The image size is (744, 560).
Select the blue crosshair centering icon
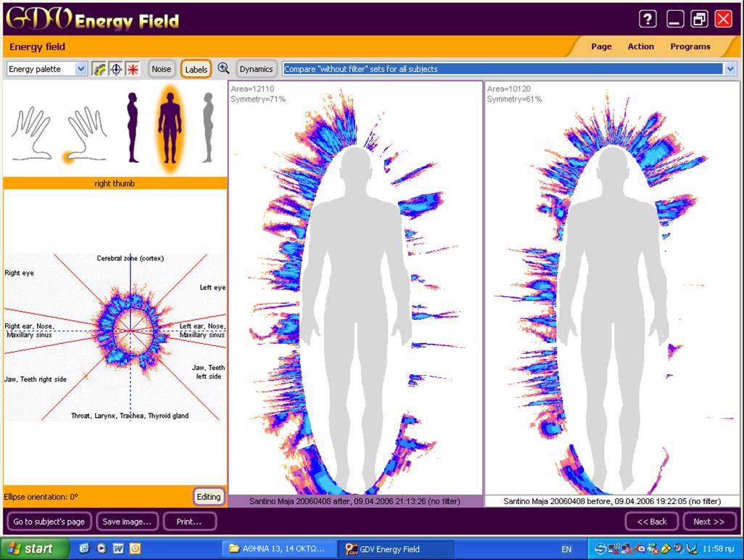click(116, 69)
